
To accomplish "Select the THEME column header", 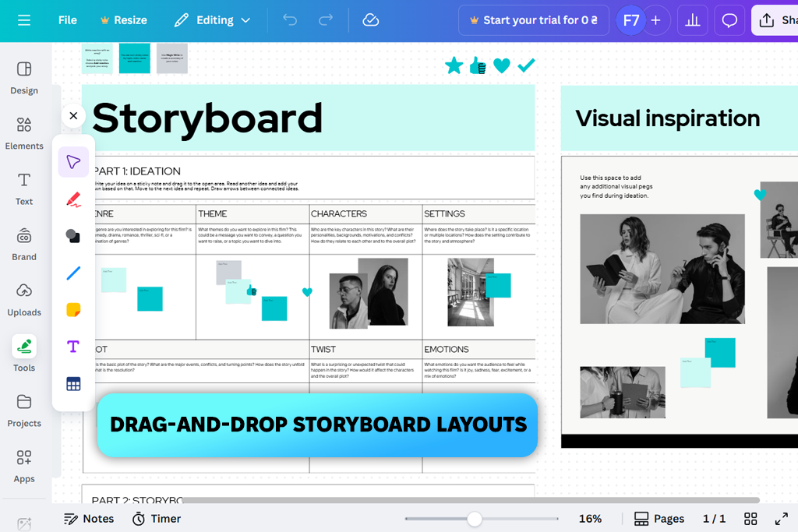I will tap(213, 213).
